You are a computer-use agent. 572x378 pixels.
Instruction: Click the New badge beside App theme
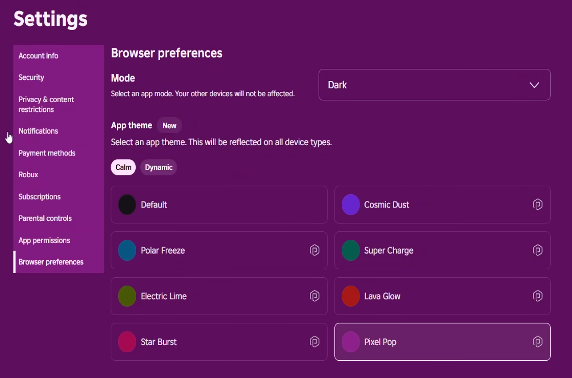point(169,126)
